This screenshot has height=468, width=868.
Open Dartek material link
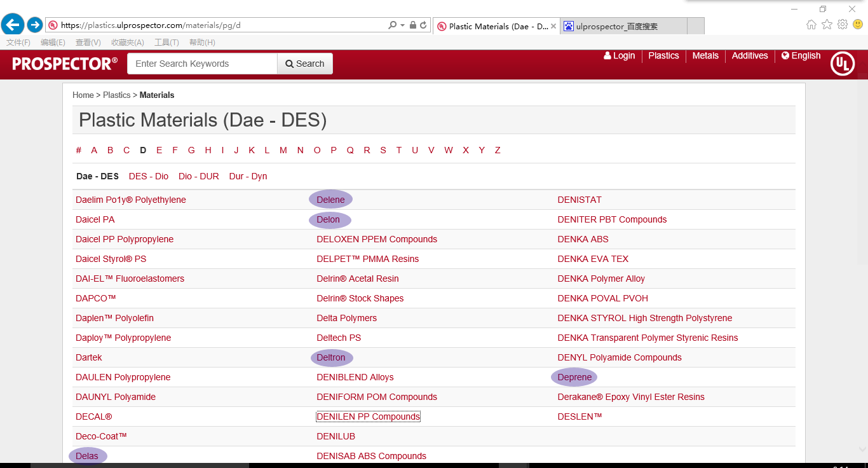(x=89, y=357)
